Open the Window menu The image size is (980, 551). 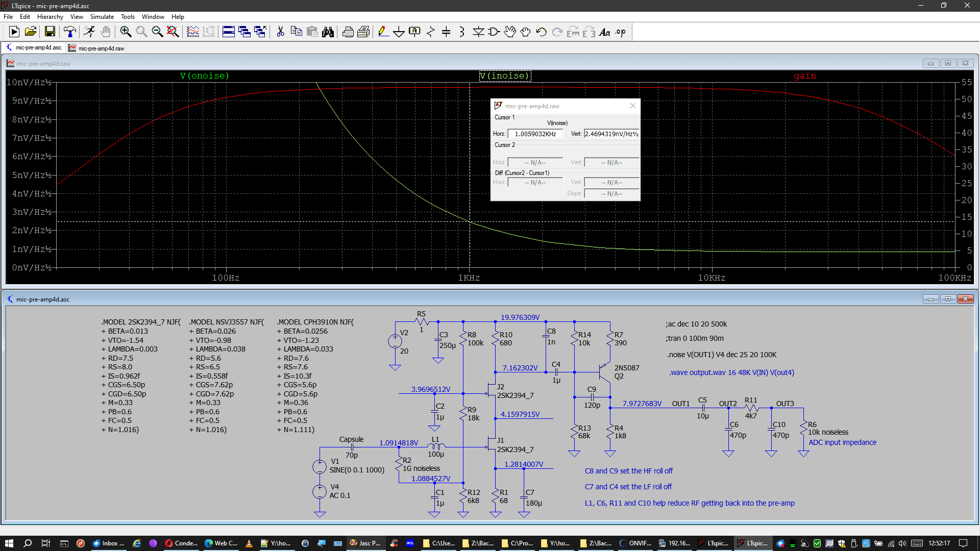(153, 17)
